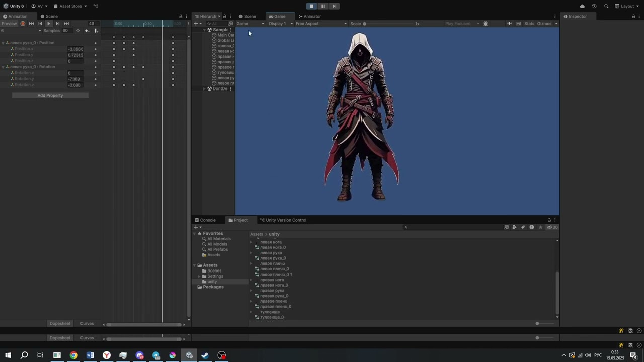Open the Free Aspect dropdown

321,24
